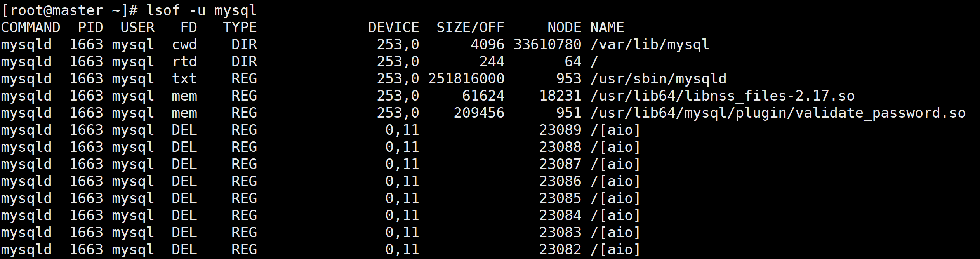Click the node value 23082
Screen dimensions: 980x259
point(560,250)
